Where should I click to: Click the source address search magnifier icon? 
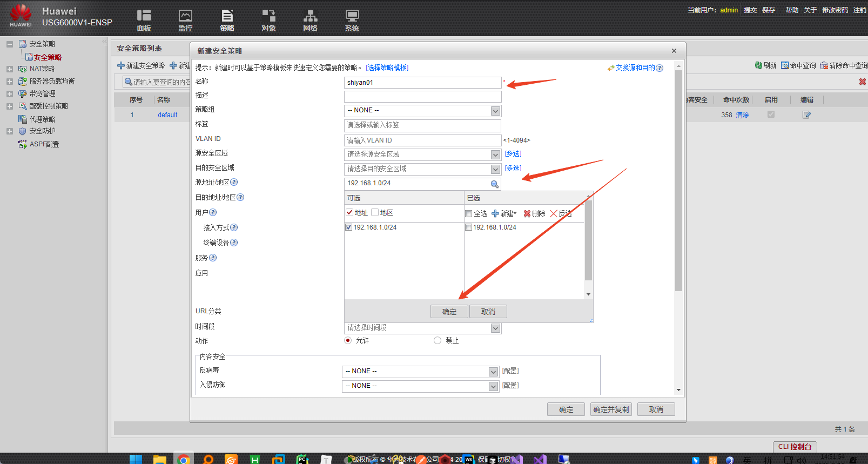point(494,184)
